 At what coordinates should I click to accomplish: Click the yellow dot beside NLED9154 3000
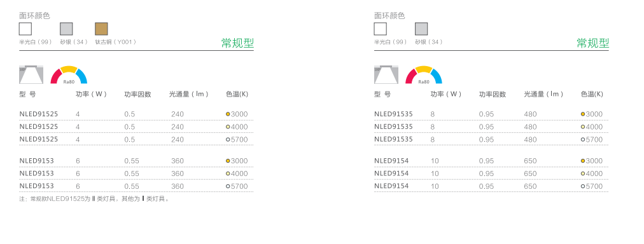coord(583,161)
